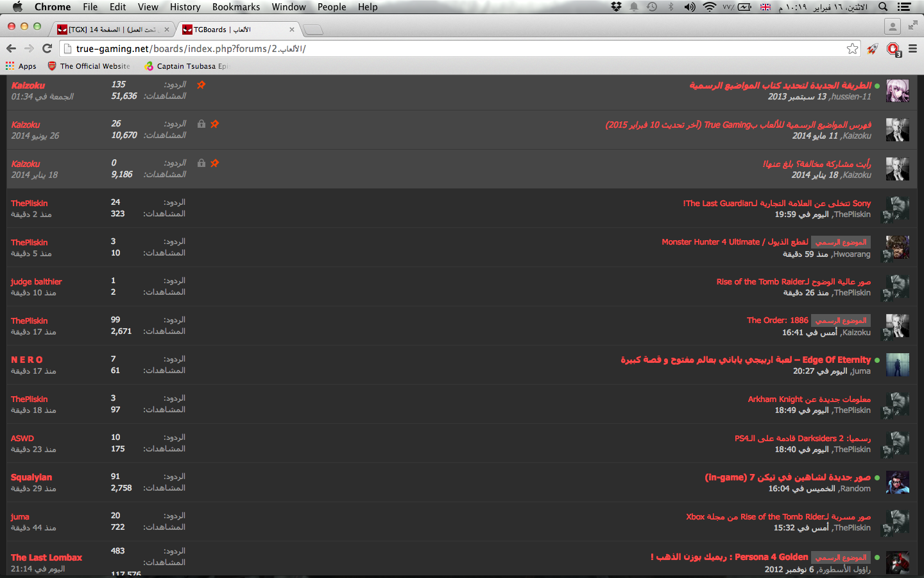This screenshot has height=578, width=924.
Task: Reload the current page
Action: click(47, 48)
